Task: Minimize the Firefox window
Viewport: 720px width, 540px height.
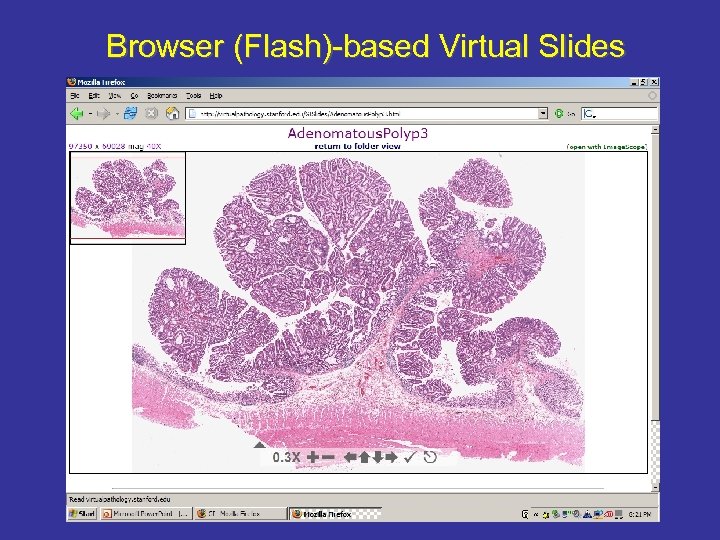Action: (x=635, y=82)
